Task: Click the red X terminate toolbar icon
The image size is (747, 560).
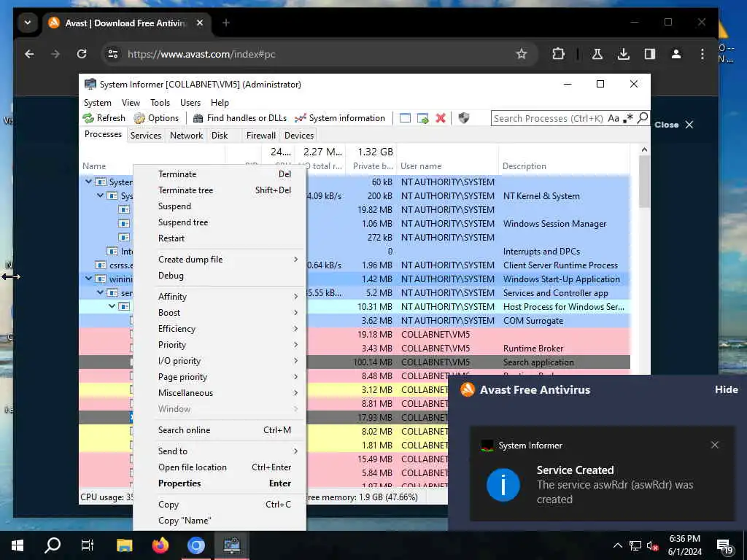Action: tap(441, 118)
